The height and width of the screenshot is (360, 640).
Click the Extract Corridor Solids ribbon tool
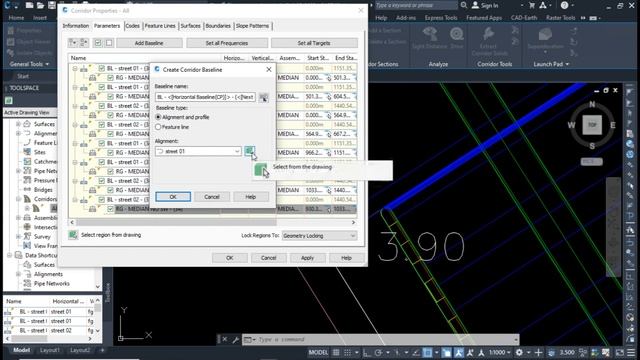(x=489, y=41)
